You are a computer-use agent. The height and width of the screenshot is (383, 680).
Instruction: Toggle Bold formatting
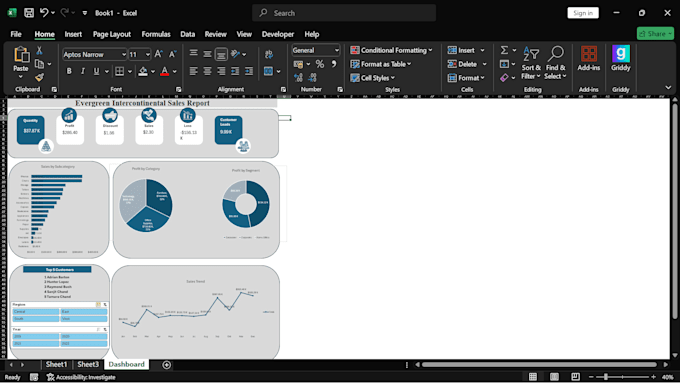click(x=69, y=71)
